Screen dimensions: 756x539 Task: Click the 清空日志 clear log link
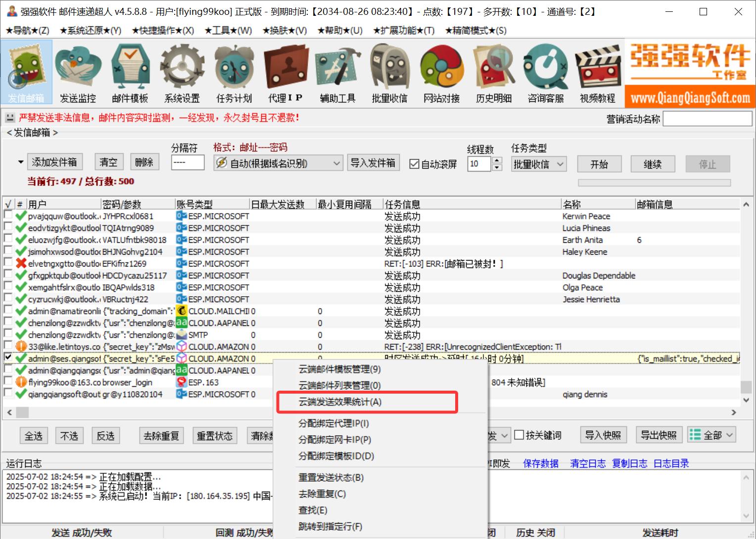tap(588, 463)
